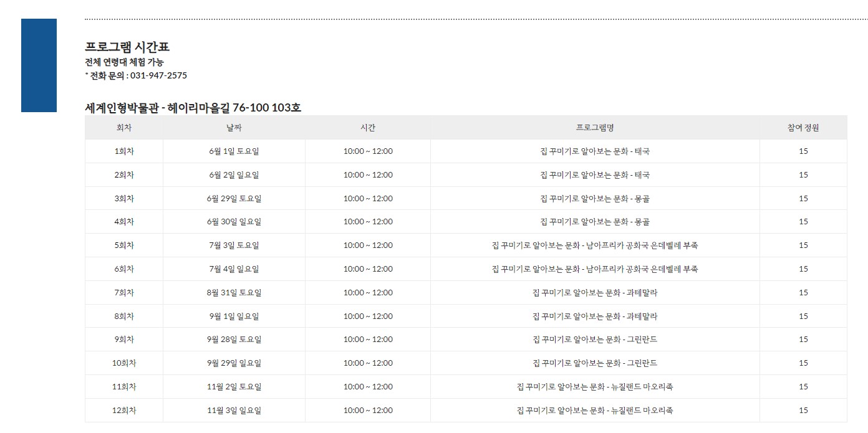Click the date 9월 1일 일요일
Image resolution: width=868 pixels, height=433 pixels.
point(234,316)
